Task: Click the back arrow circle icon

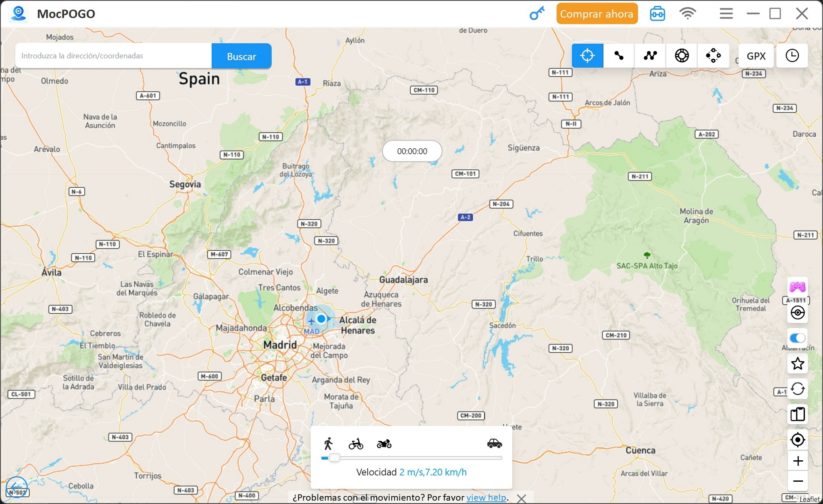Action: 17,487
